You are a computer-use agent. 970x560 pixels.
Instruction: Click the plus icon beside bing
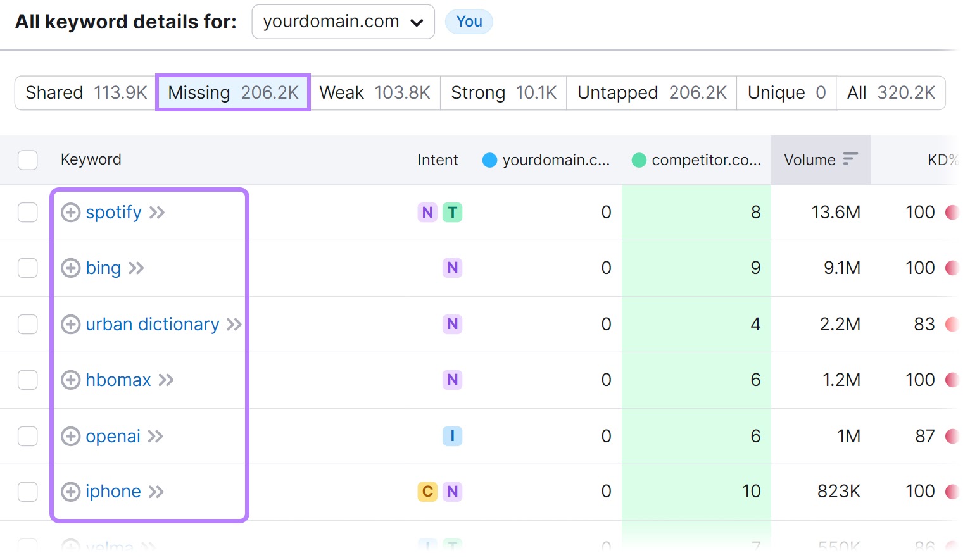coord(70,268)
